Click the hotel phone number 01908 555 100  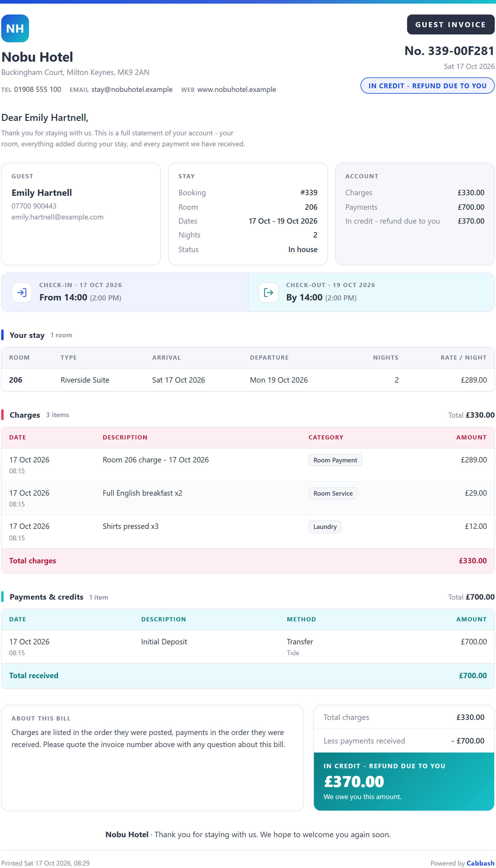pos(38,89)
